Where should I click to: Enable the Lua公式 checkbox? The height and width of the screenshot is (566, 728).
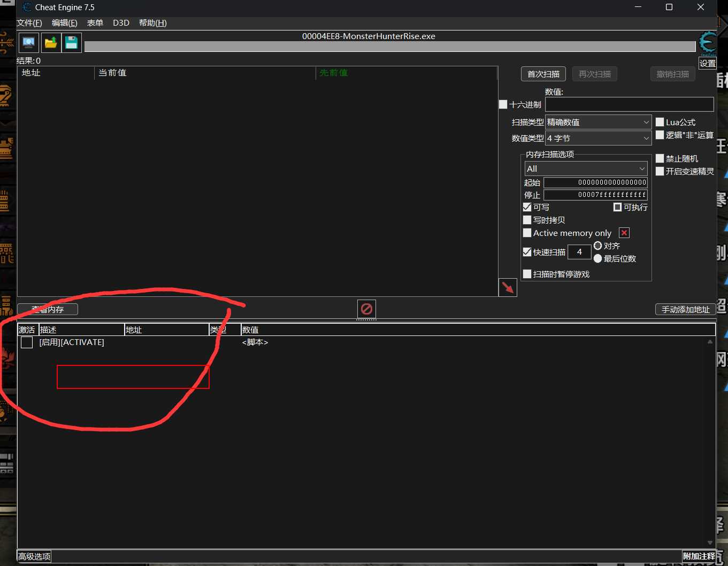click(660, 122)
